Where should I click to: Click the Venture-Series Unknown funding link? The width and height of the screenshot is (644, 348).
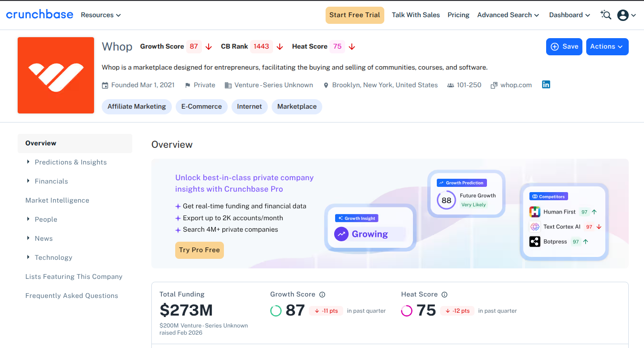point(274,85)
